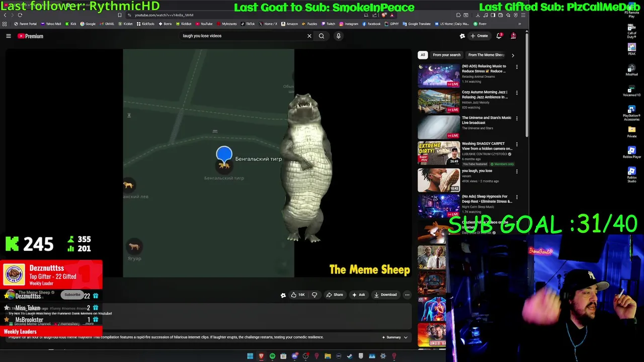
Task: Open the Sleep Hypnosis For Deep Rest video
Action: [439, 206]
